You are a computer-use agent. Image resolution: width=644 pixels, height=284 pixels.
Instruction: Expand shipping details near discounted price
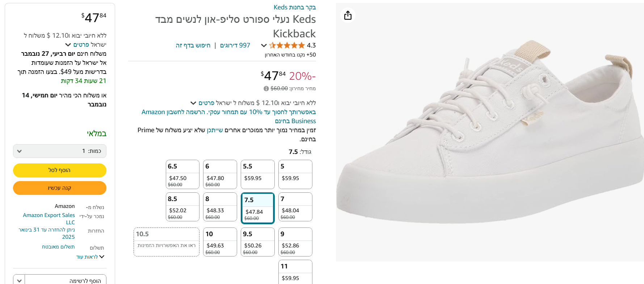(193, 103)
